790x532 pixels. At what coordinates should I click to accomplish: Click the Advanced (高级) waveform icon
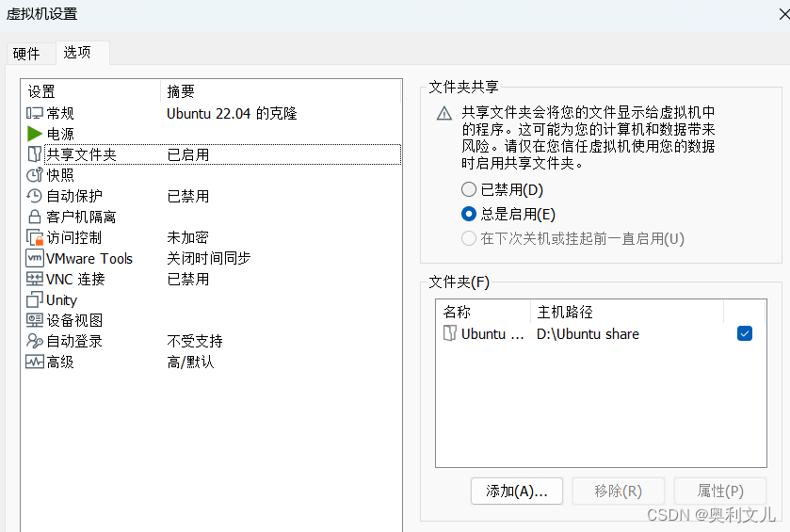click(34, 362)
